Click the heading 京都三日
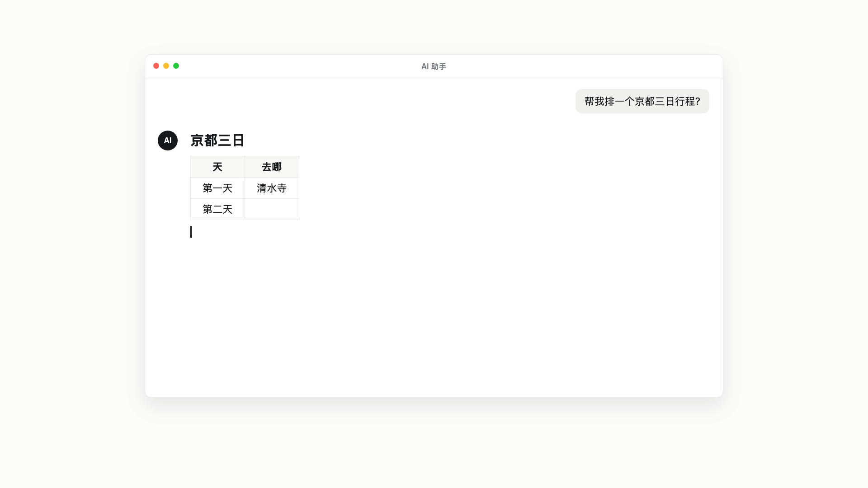 217,141
